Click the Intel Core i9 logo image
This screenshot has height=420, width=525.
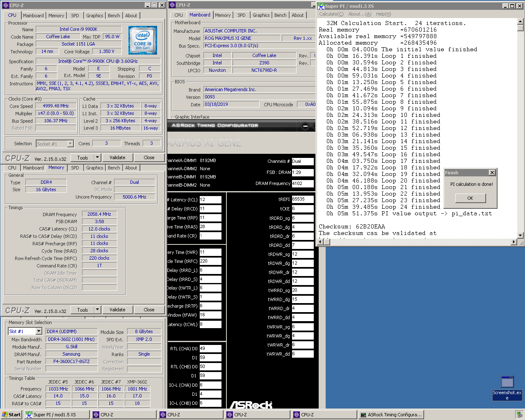point(142,40)
